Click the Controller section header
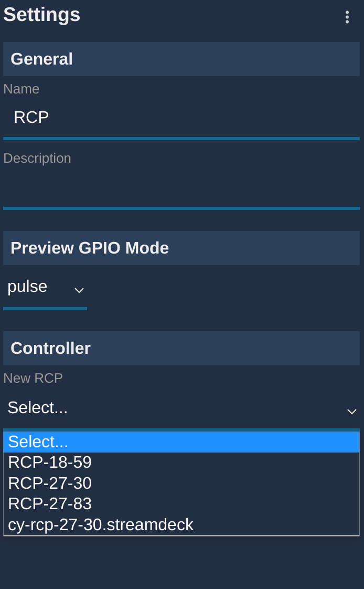364x589 pixels. tap(181, 348)
